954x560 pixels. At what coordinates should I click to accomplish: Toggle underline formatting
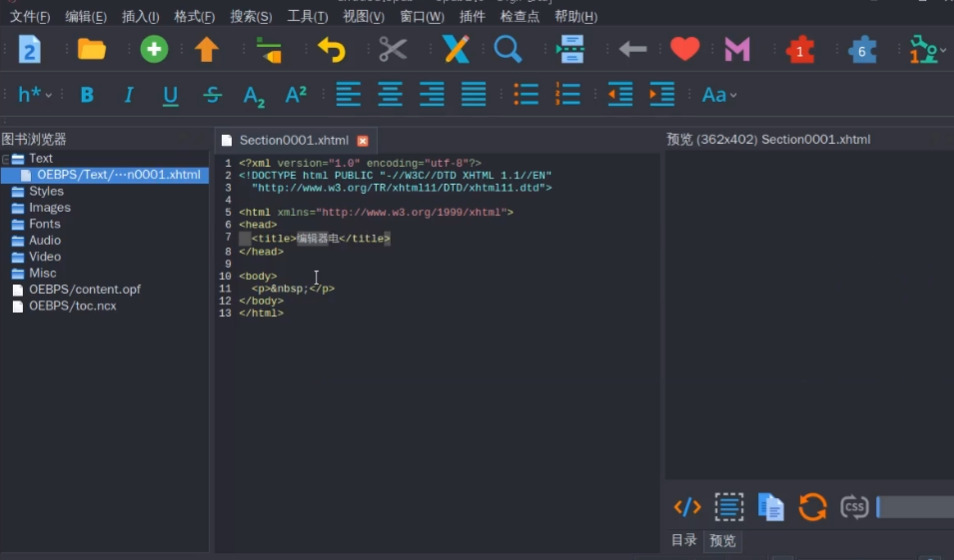tap(170, 95)
